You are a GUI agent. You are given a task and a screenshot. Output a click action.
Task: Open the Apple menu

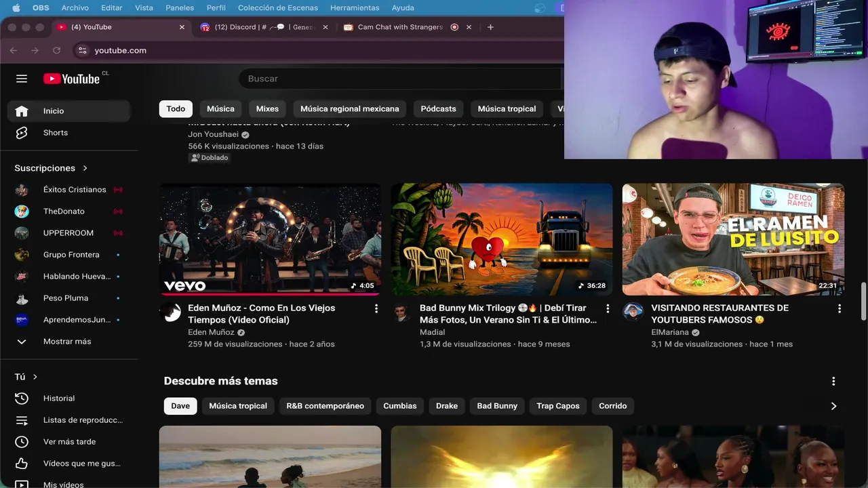pyautogui.click(x=16, y=8)
